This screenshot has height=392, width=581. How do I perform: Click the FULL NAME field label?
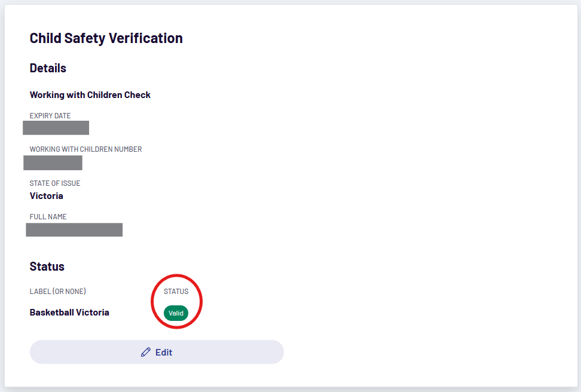point(48,216)
